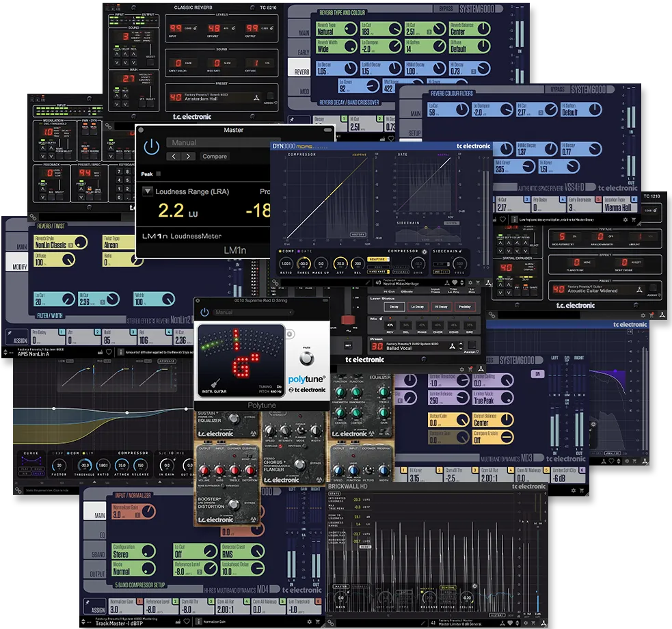The image size is (672, 629).
Task: Click the info icon in the NonLin2 preset bar
Action: tap(120, 352)
